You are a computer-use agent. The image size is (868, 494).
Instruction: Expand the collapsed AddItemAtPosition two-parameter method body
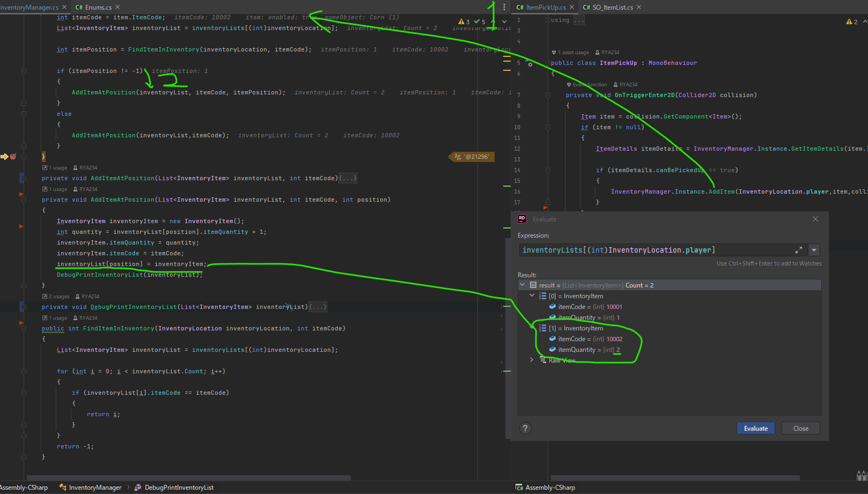[348, 178]
